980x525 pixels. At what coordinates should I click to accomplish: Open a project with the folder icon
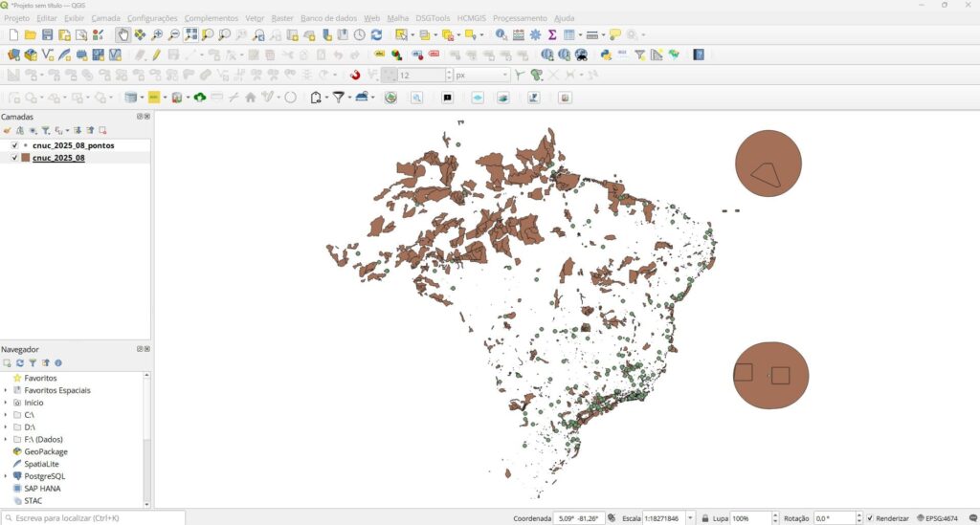tap(30, 35)
